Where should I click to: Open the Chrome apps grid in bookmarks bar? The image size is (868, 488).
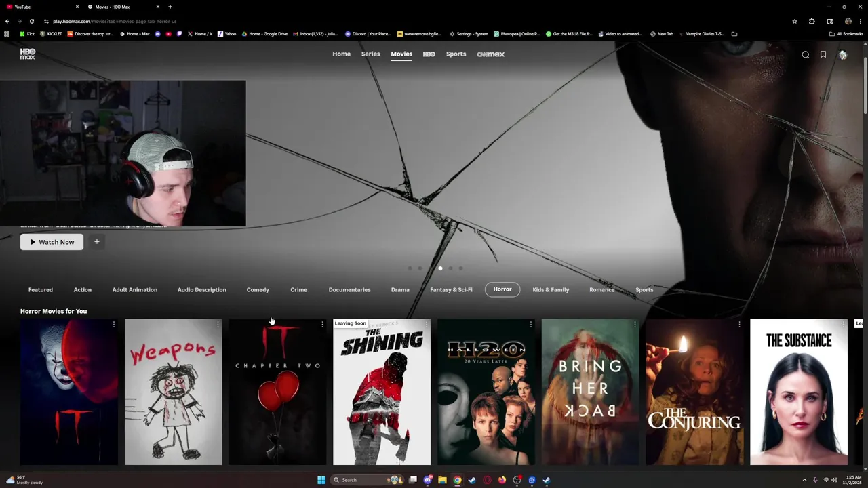coord(7,34)
